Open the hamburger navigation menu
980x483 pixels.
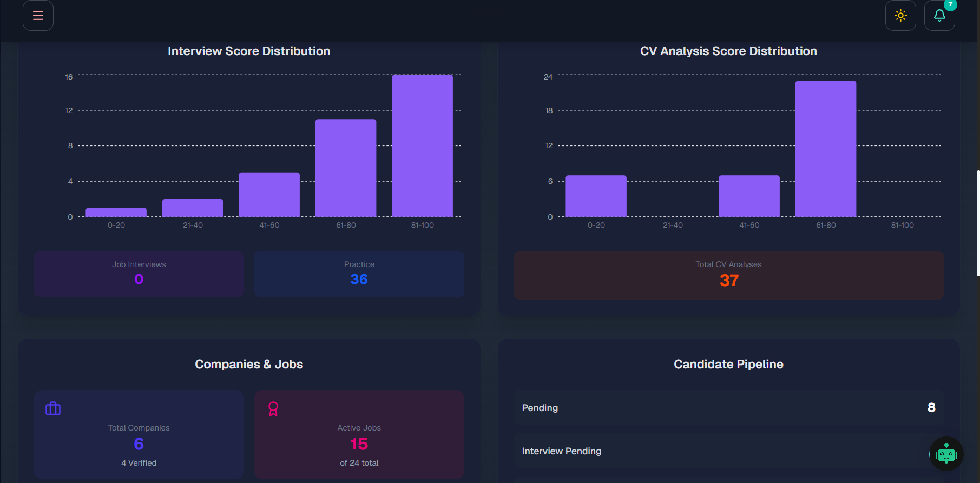[38, 15]
